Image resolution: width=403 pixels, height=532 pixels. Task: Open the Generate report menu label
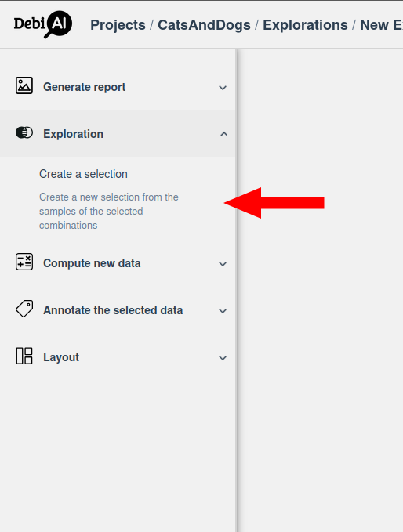tap(84, 87)
